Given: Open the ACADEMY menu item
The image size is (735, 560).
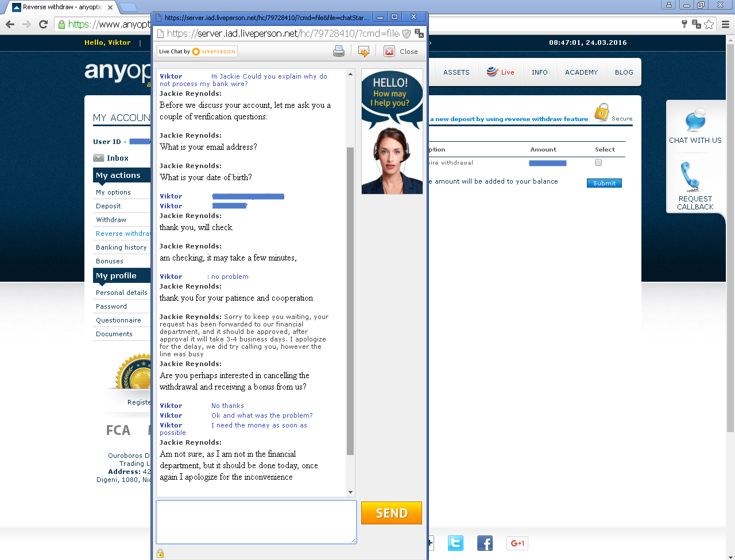Looking at the screenshot, I should 581,72.
